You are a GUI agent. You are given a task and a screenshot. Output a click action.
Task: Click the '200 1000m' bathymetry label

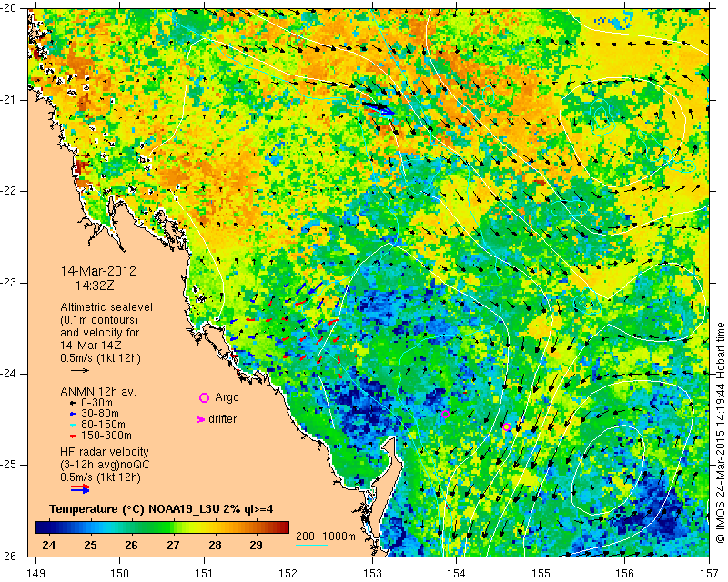(326, 536)
